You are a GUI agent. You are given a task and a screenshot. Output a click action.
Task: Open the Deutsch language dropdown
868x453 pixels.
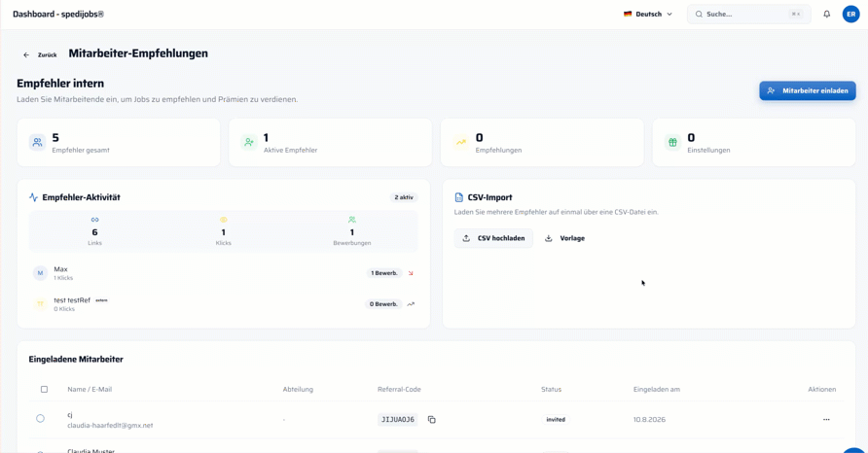pos(648,15)
